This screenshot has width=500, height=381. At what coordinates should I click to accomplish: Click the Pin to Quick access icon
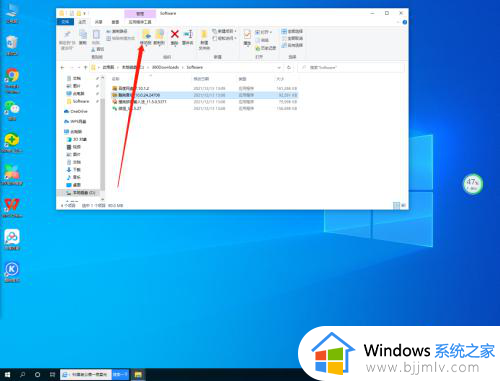[67, 40]
